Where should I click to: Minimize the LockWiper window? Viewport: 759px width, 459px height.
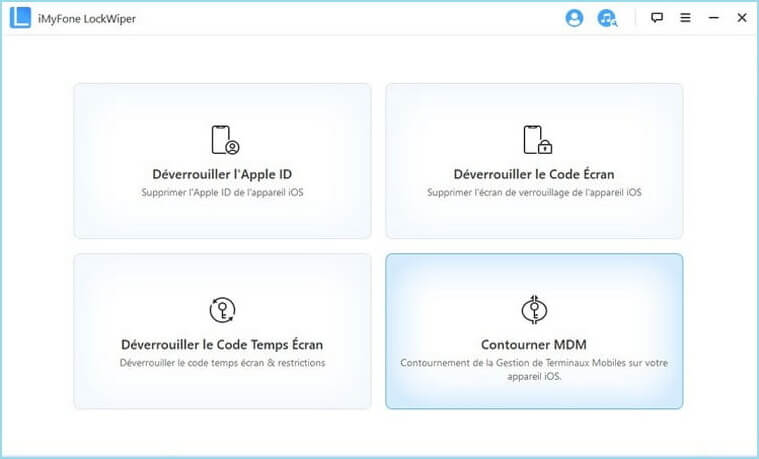tap(713, 18)
